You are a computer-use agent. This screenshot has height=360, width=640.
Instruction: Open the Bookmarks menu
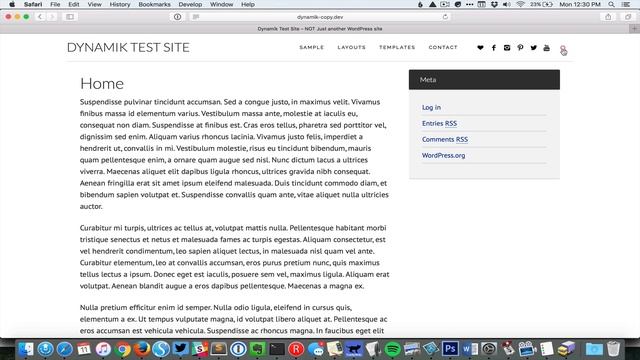click(154, 4)
